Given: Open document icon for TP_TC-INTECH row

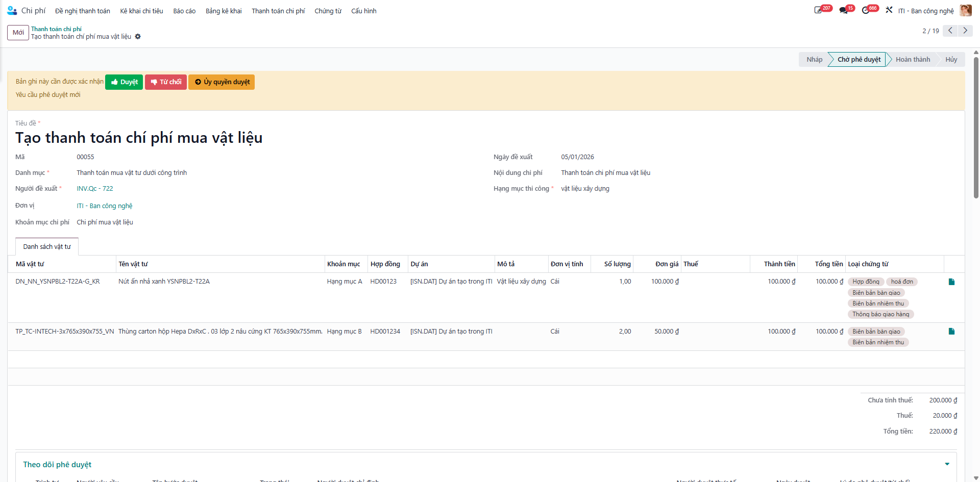Looking at the screenshot, I should [x=951, y=332].
